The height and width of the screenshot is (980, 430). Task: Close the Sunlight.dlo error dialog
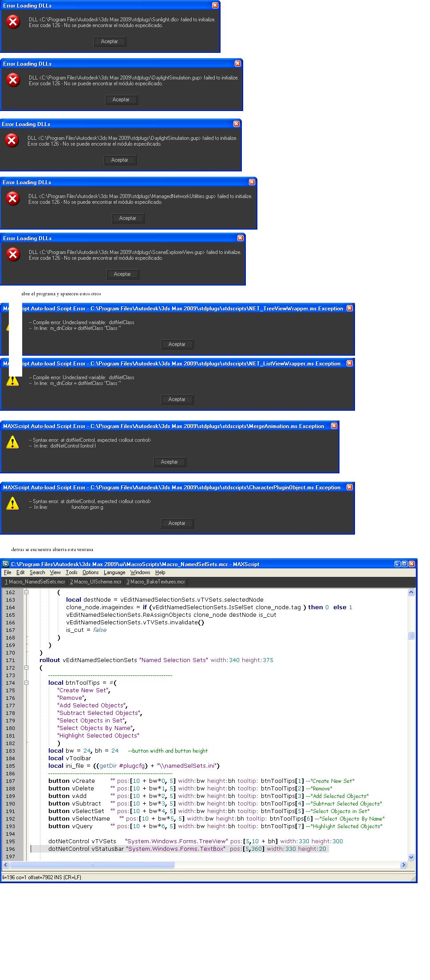pos(215,5)
